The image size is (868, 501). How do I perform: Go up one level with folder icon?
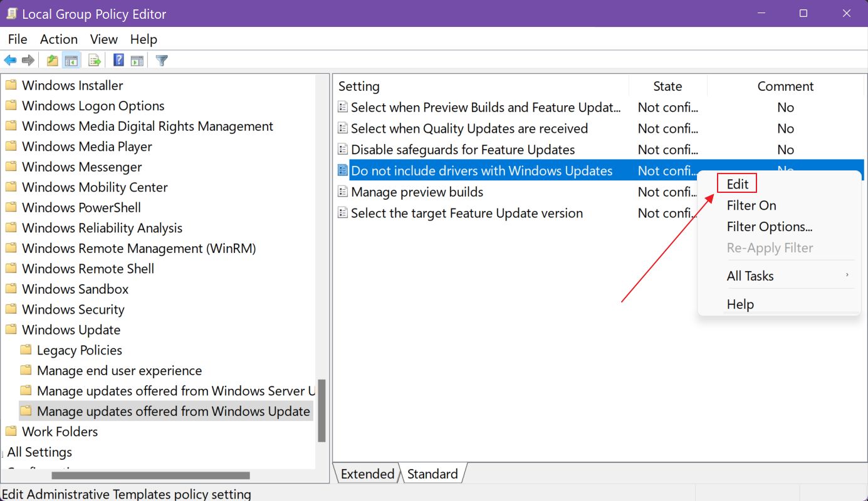[x=53, y=61]
